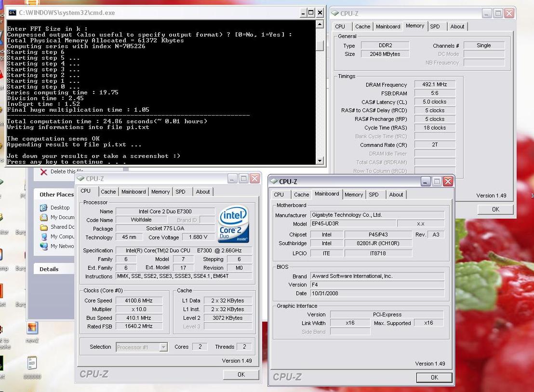Click the Other Places panel header
Screen dimensions: 534x392
tap(54, 195)
